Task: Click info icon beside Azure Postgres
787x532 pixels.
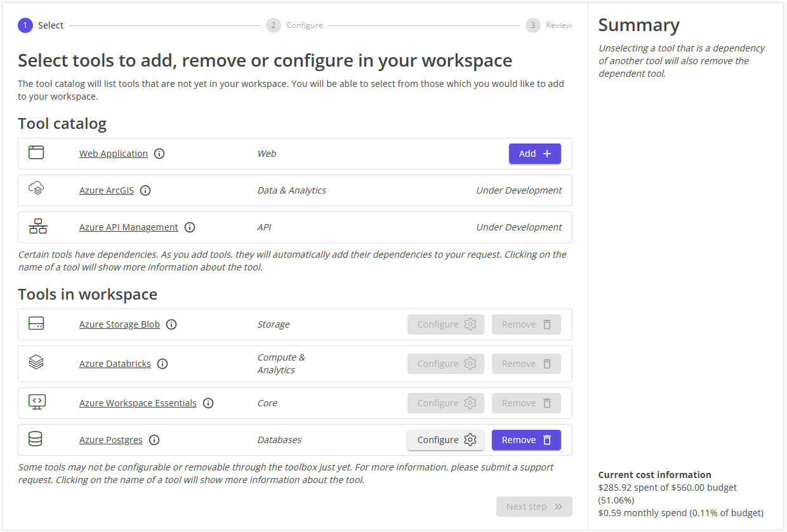Action: (154, 440)
